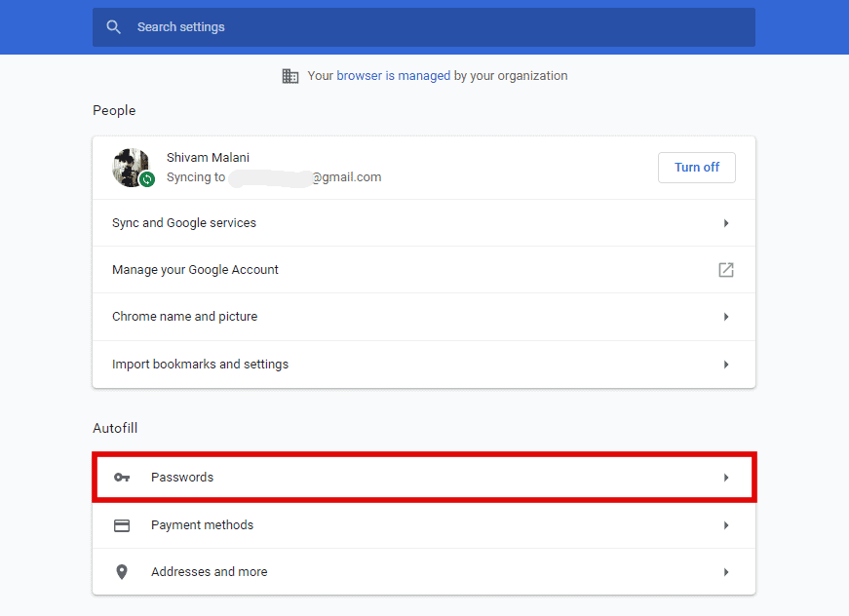Click the organization building icon

coord(290,75)
